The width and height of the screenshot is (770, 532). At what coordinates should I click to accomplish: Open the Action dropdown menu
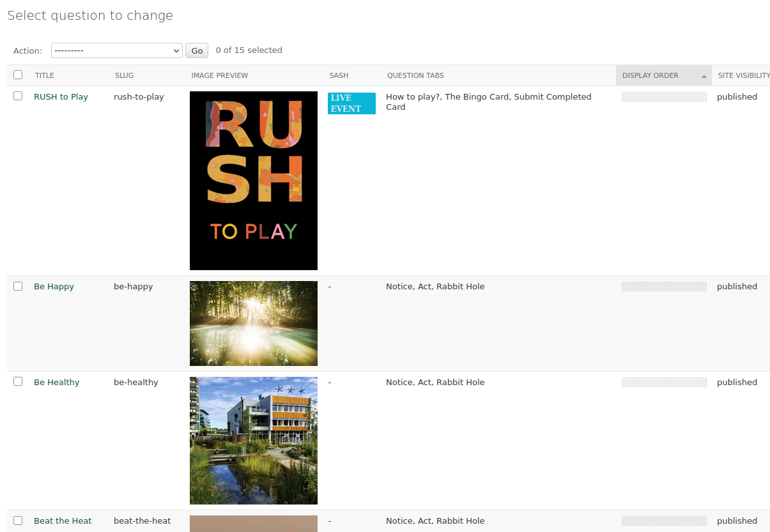click(x=117, y=50)
